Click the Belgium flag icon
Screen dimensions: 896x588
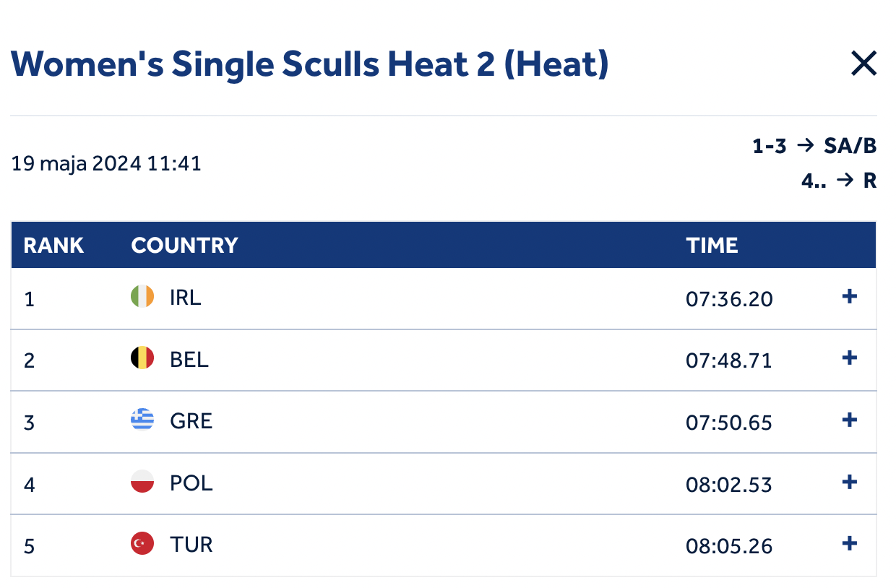(x=142, y=358)
